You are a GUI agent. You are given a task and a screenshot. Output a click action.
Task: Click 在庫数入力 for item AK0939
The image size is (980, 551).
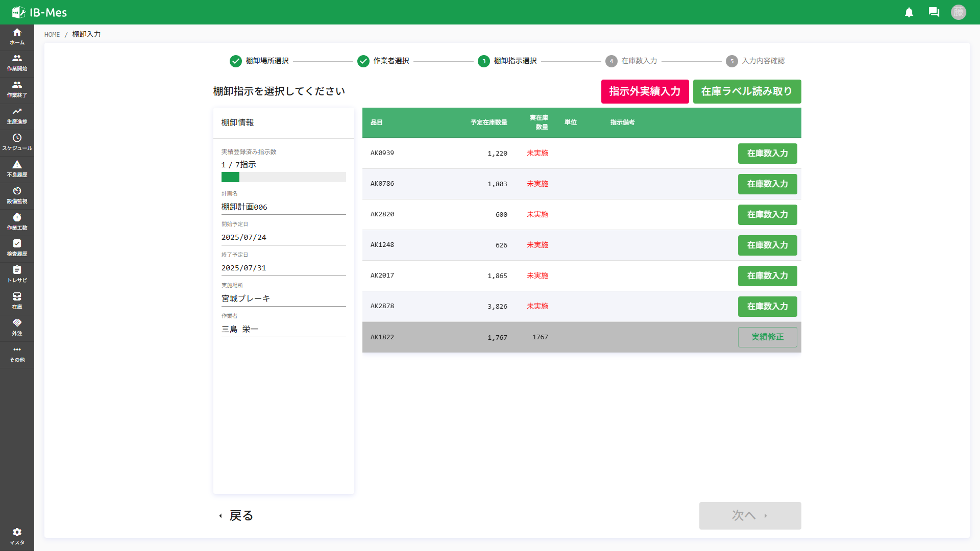click(x=767, y=154)
